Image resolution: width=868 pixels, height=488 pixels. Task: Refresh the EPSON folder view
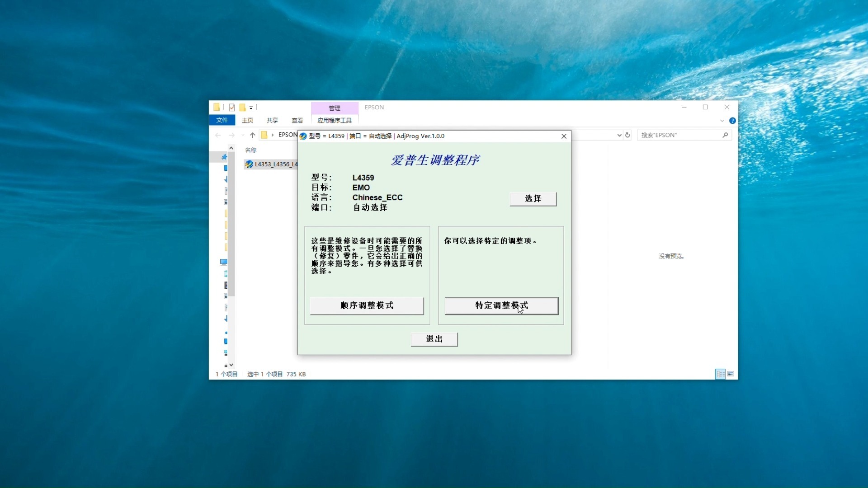(x=627, y=135)
